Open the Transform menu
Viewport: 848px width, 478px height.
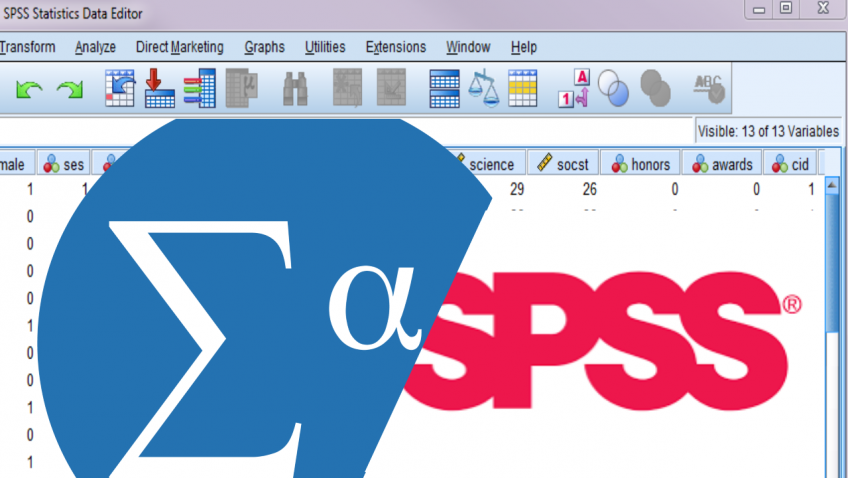tap(28, 47)
